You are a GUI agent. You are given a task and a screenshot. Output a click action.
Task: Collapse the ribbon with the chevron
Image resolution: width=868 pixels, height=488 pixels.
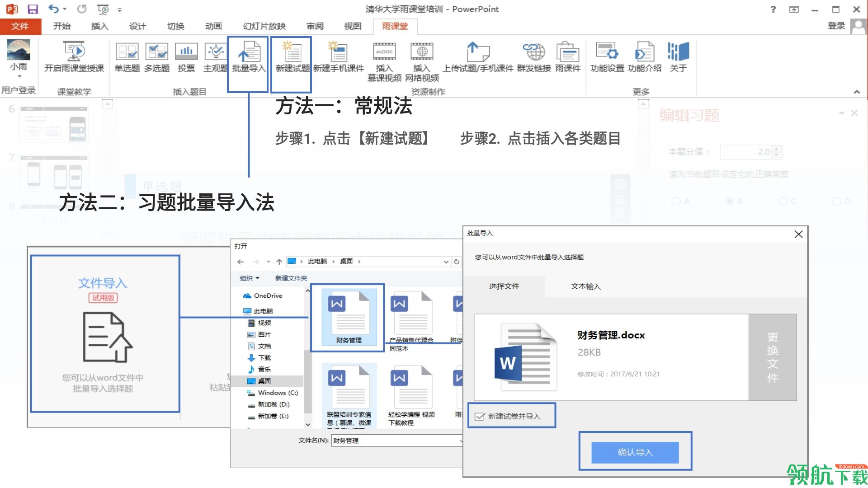click(856, 92)
